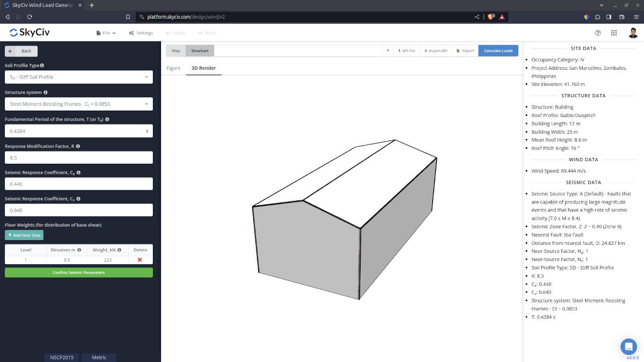Screen dimensions: 644x362
Task: Click the Calculate Loads button
Action: tap(498, 50)
